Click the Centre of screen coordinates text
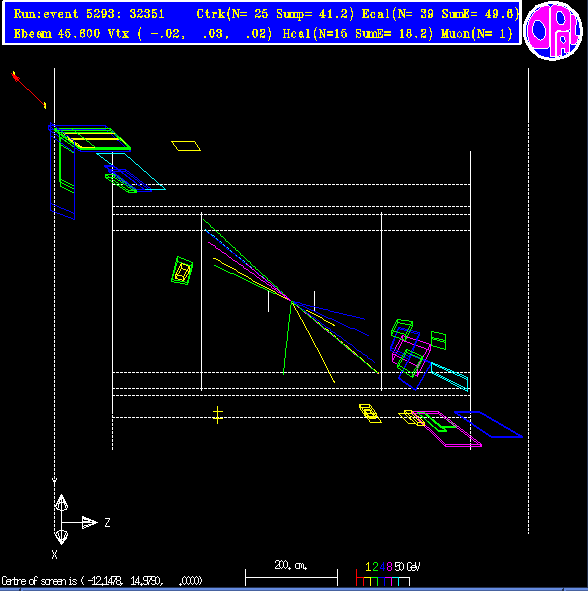 (102, 581)
